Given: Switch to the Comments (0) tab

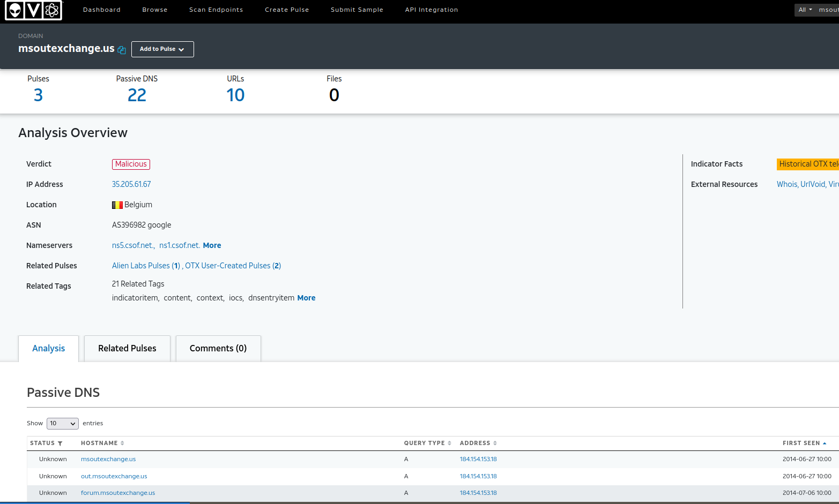Looking at the screenshot, I should 218,349.
